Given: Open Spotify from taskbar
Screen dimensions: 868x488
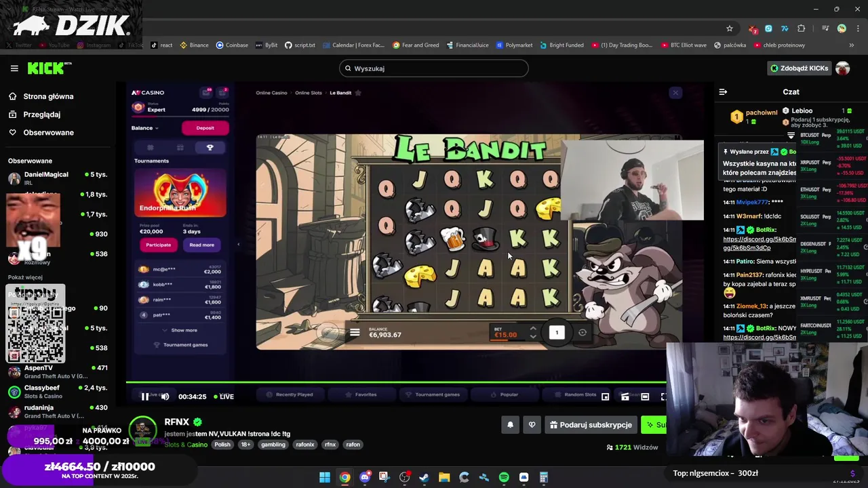Looking at the screenshot, I should [504, 478].
